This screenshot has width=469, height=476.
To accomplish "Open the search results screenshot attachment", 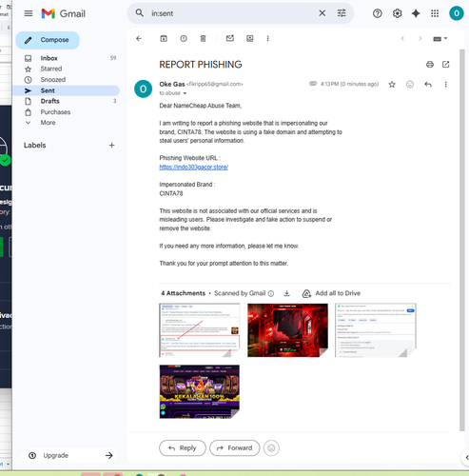I will [200, 330].
